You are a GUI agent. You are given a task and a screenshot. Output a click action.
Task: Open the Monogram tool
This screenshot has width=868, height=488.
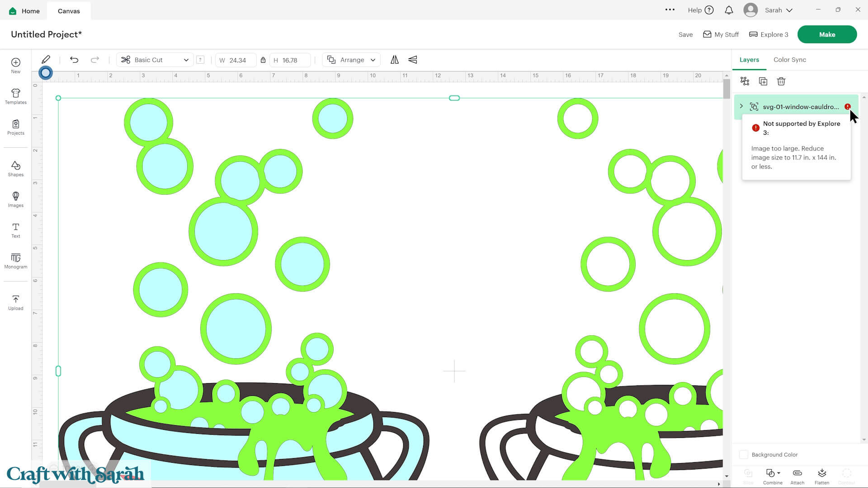[x=15, y=261]
